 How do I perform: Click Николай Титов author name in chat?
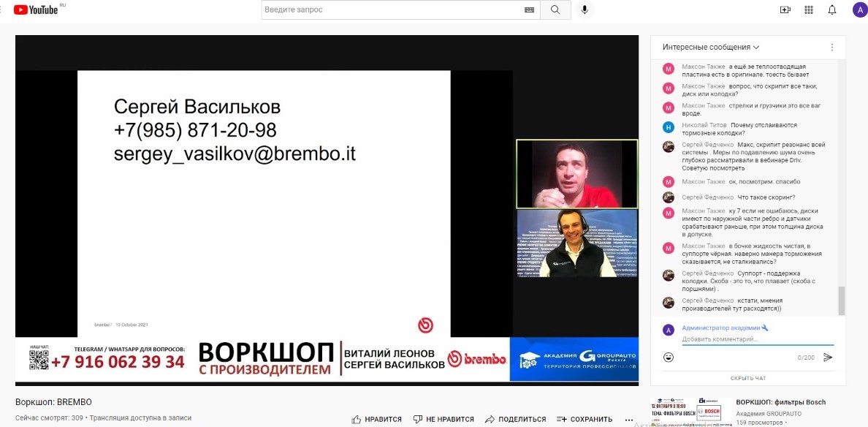tap(704, 125)
